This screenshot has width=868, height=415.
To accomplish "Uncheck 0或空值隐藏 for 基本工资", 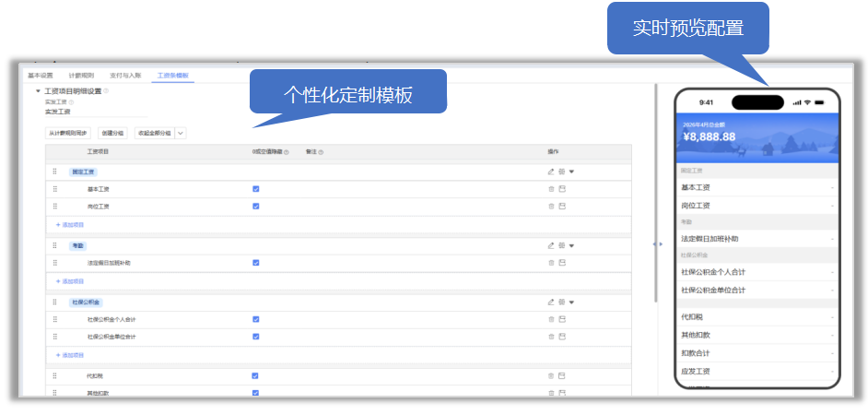I will [x=256, y=189].
